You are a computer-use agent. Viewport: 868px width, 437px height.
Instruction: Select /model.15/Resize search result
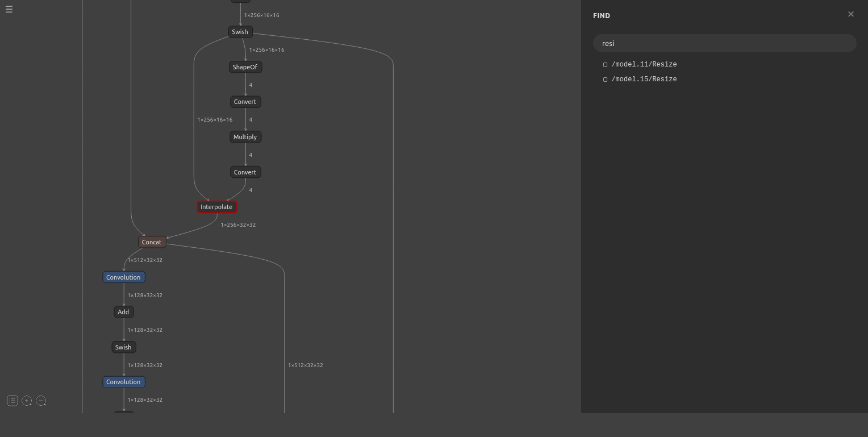(644, 79)
